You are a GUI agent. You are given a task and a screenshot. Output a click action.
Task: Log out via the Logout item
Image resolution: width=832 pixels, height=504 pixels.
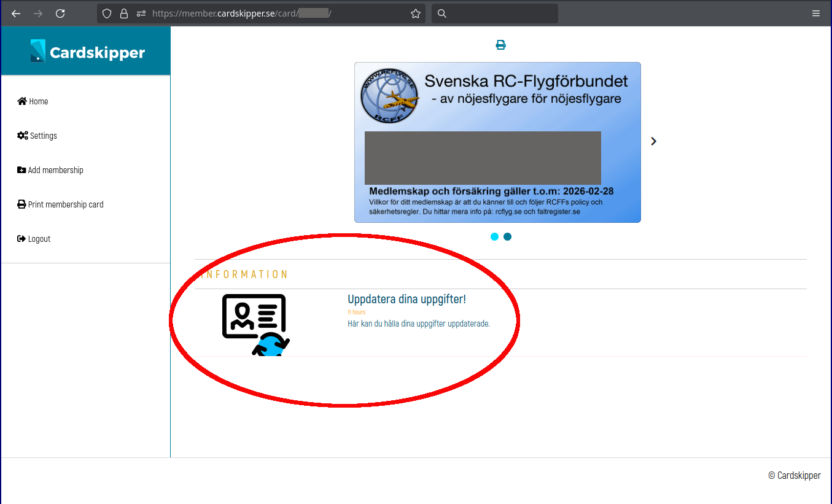click(x=34, y=239)
